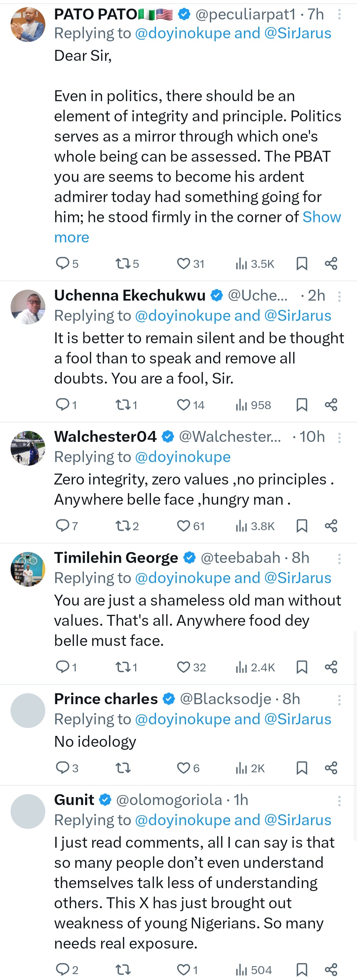
Task: Open Timilehin George's avatar
Action: point(28,570)
